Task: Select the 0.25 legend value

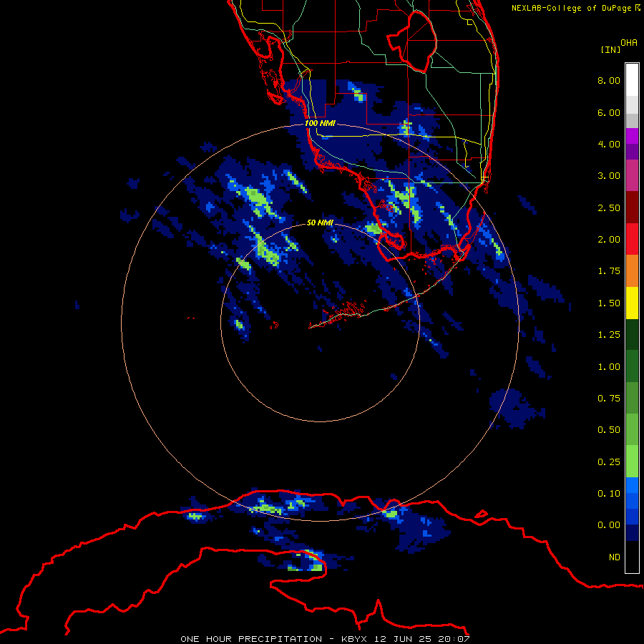Action: tap(609, 462)
